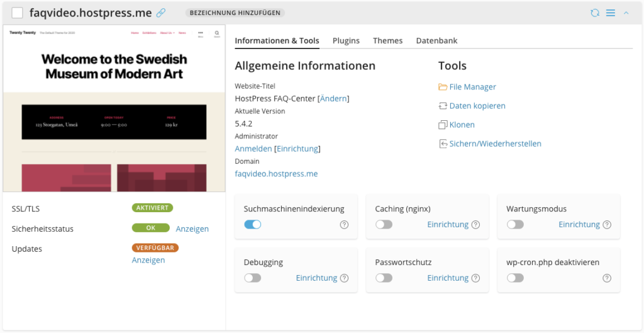The image size is (644, 333).
Task: Switch to the Themes tab
Action: 387,41
